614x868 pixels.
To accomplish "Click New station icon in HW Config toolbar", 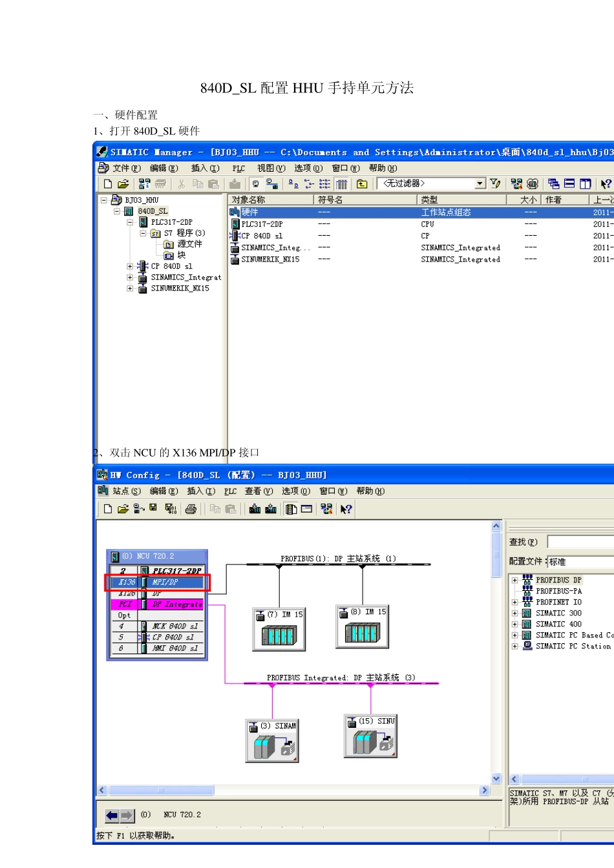I will (x=108, y=509).
